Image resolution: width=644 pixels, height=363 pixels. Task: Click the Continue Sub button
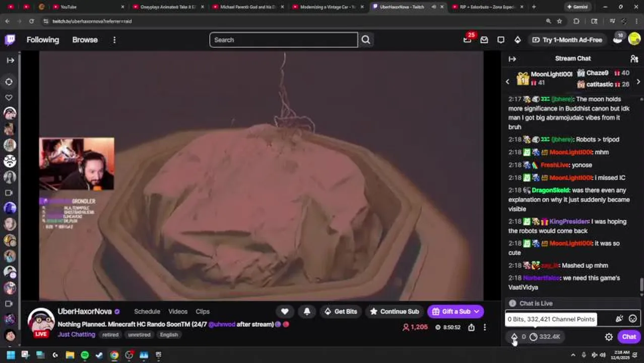(x=394, y=312)
